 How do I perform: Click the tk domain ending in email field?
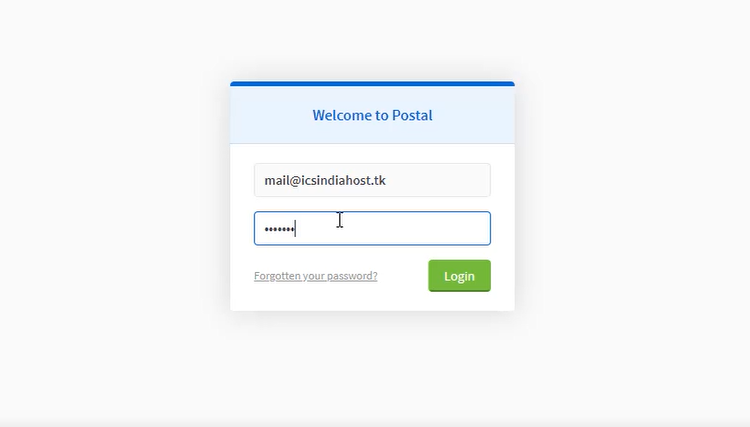pyautogui.click(x=380, y=180)
